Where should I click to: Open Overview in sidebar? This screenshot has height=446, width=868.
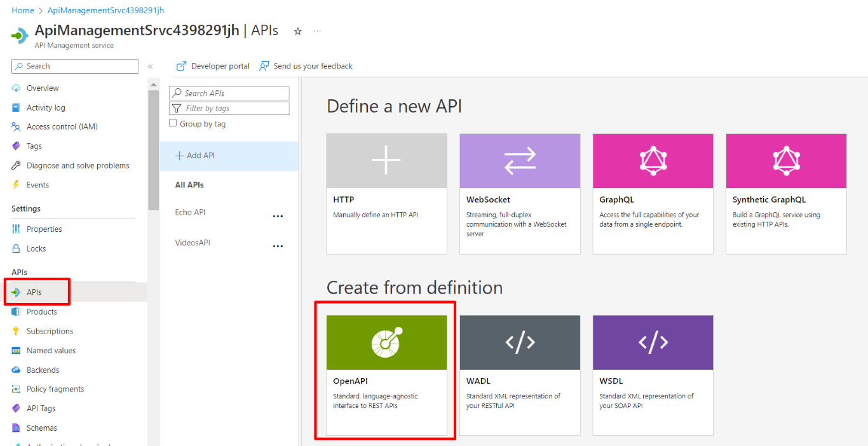43,88
